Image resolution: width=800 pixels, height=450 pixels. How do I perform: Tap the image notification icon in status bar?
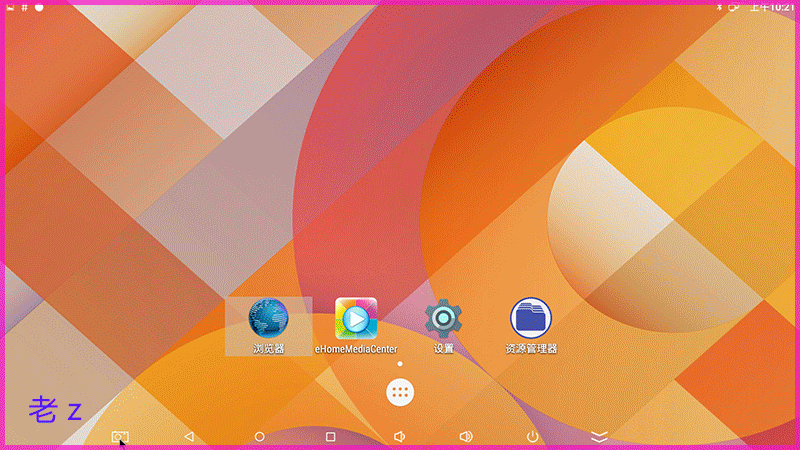(x=10, y=8)
